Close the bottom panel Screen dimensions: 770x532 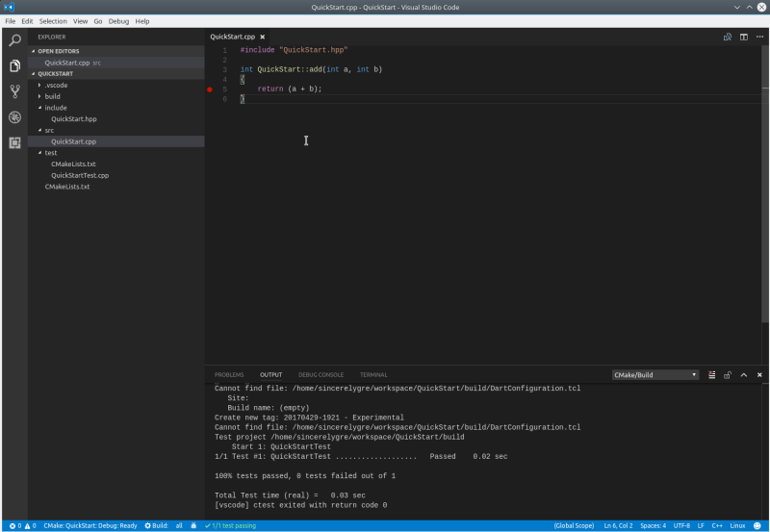(759, 375)
